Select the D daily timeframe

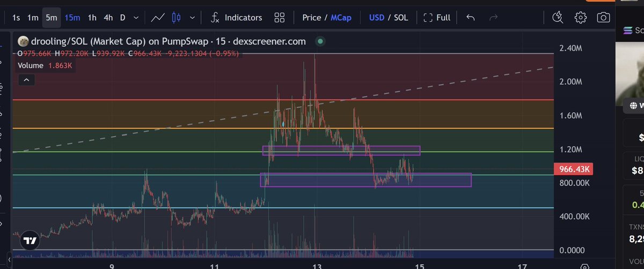coord(122,18)
